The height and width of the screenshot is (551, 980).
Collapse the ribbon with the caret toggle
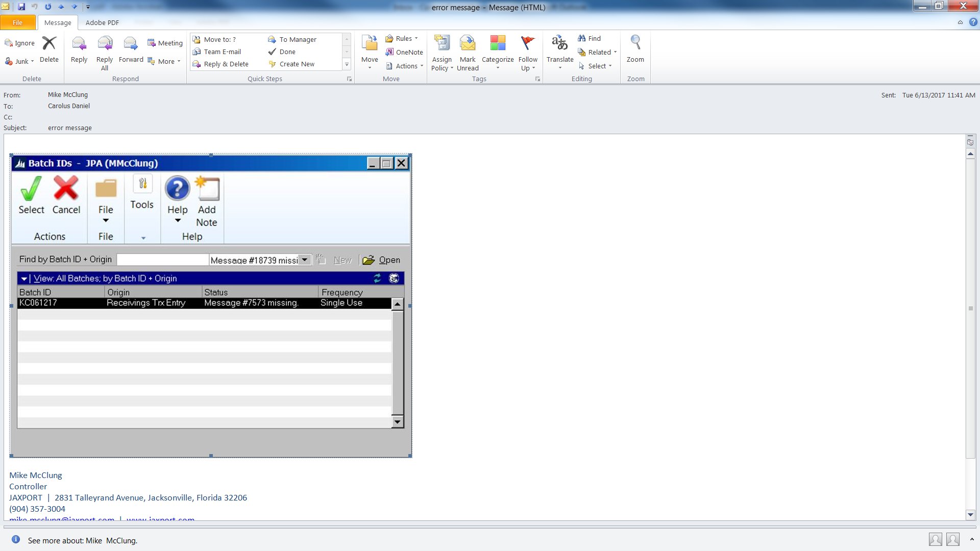pos(960,22)
